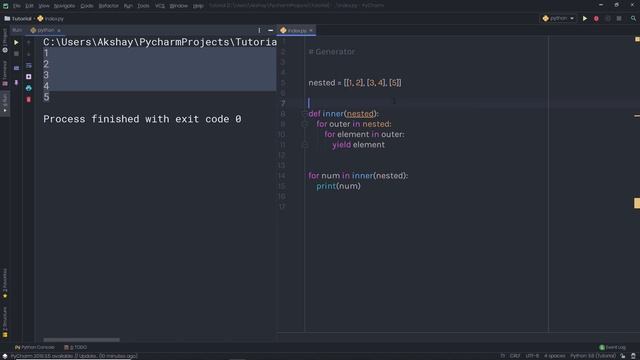Open the TODO tool window
Screen dimensions: 640x360
(x=76, y=347)
